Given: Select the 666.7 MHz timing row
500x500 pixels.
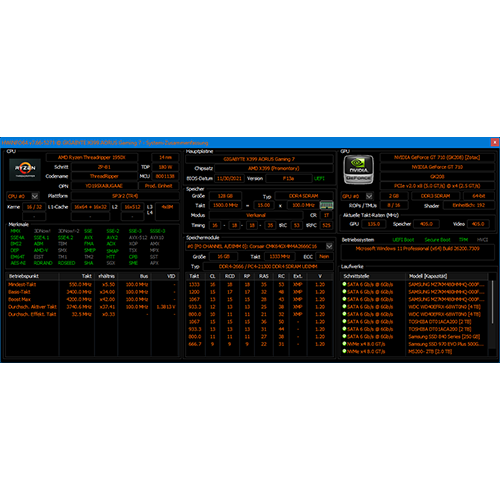Looking at the screenshot, I should point(259,344).
